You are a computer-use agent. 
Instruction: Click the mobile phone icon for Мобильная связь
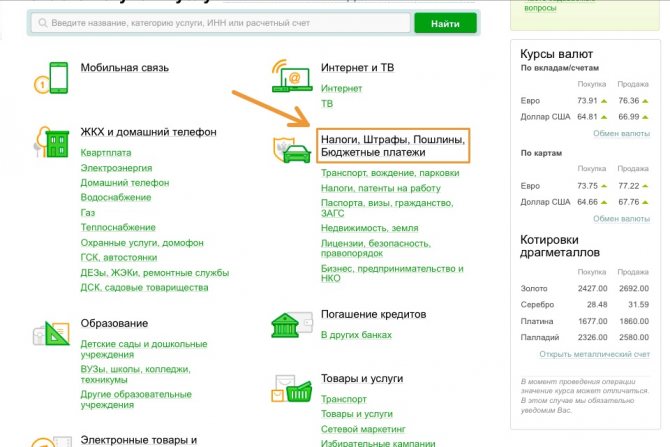click(52, 78)
